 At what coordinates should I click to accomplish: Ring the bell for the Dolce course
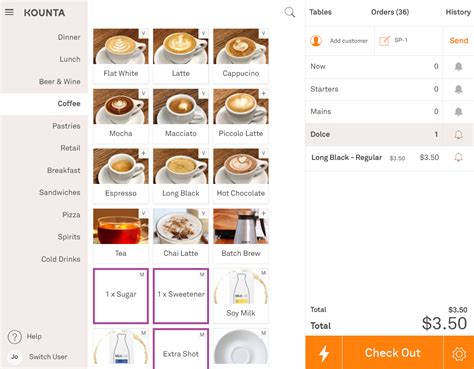pyautogui.click(x=459, y=134)
